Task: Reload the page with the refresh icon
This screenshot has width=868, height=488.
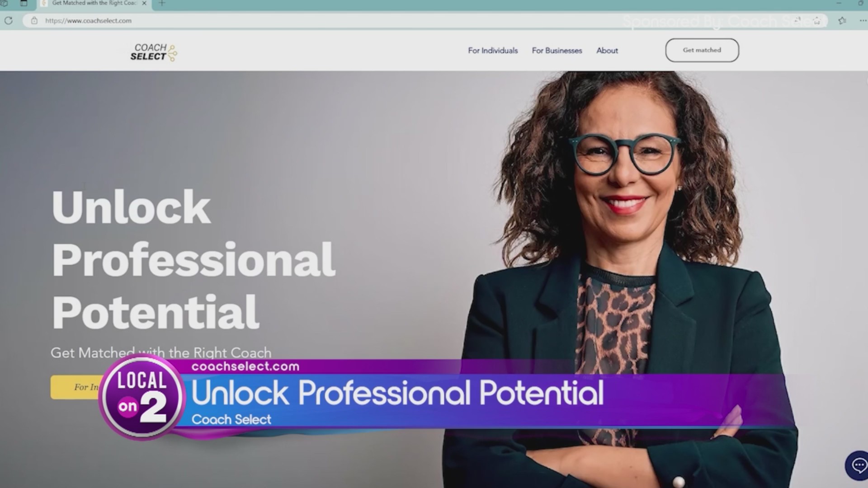Action: [8, 20]
